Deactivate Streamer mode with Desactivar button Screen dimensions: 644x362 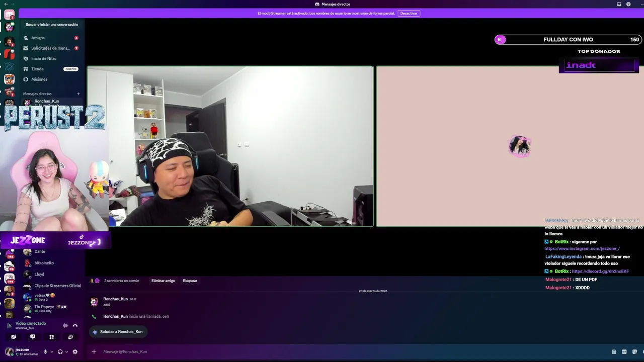[409, 13]
